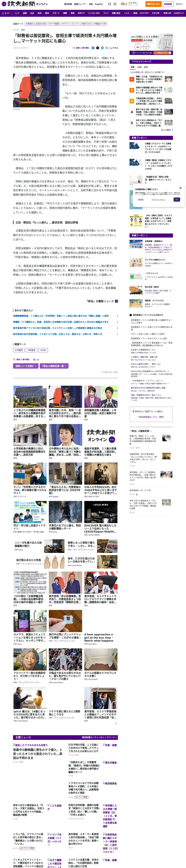Click the シェアする share icon
Image resolution: width=186 pixels, height=868 pixels.
(111, 48)
